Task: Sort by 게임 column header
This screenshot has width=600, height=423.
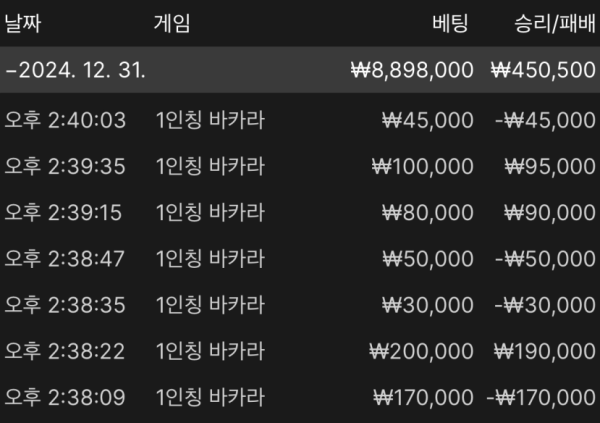Action: 172,24
